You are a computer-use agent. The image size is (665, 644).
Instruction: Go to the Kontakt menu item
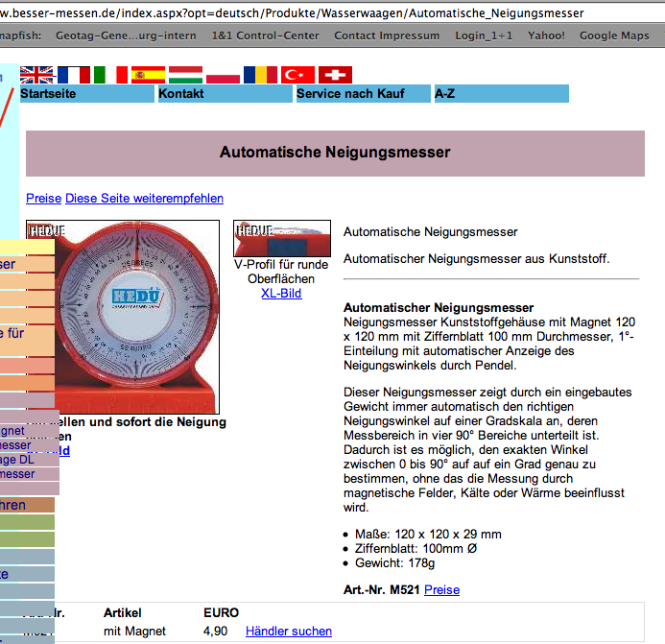(225, 94)
